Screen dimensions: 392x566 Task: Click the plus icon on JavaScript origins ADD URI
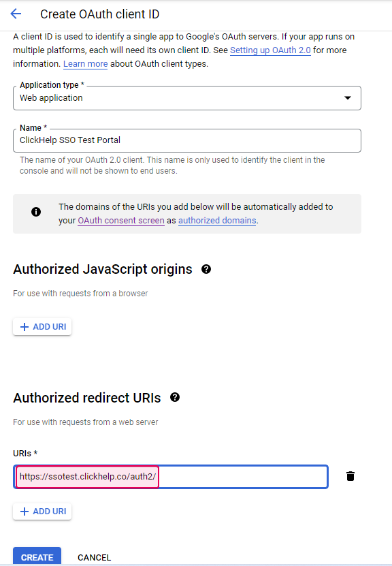pos(26,326)
